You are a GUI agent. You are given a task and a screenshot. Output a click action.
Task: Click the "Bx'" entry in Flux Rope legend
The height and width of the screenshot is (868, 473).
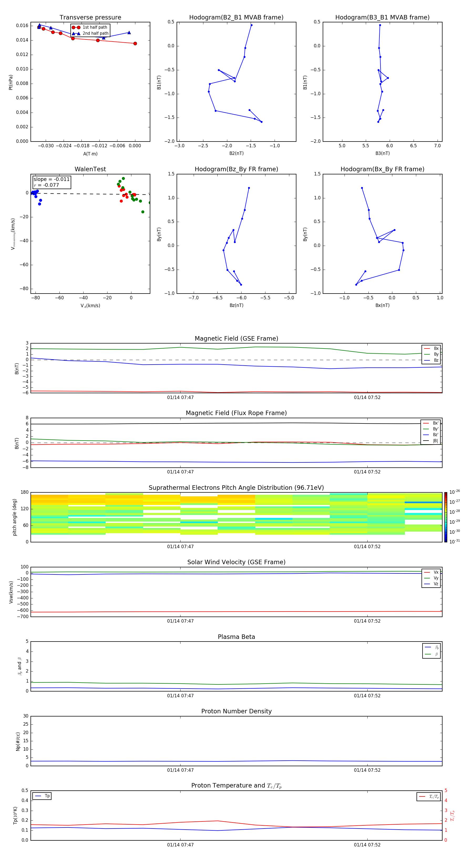point(431,423)
